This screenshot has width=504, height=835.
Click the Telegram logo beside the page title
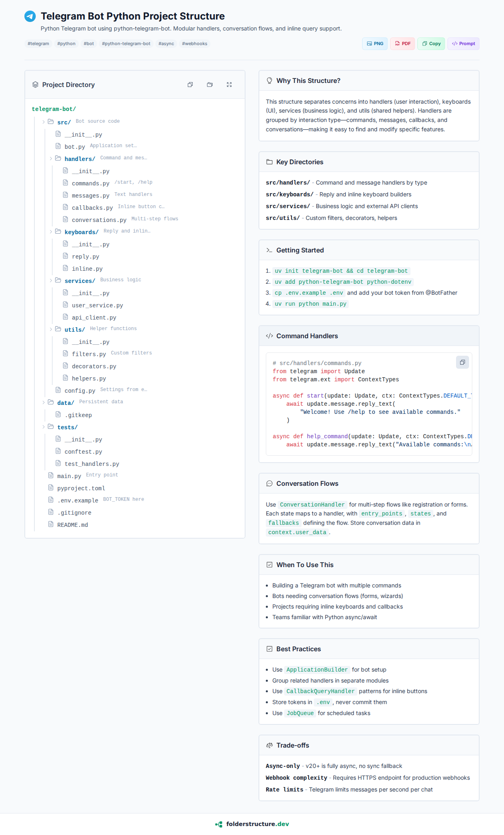click(x=30, y=16)
